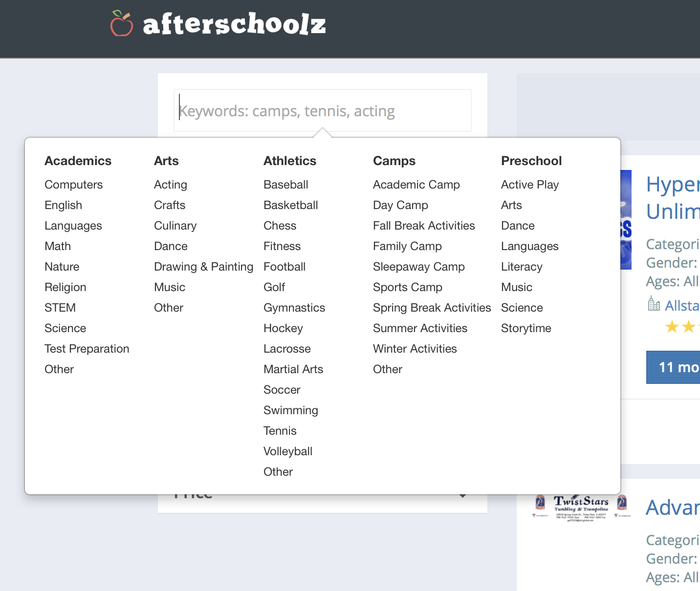
Task: Choose Test Preparation category
Action: 87,349
